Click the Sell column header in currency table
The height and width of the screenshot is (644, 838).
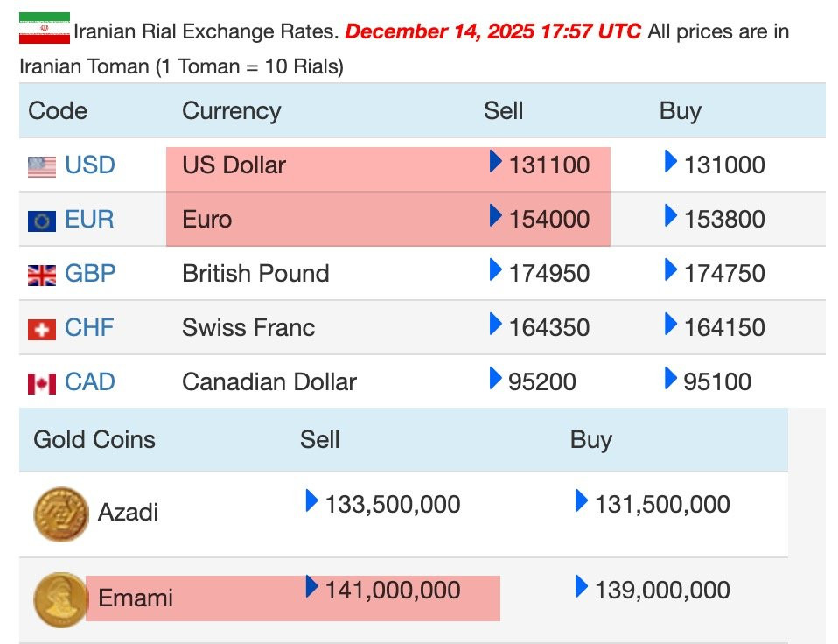504,110
